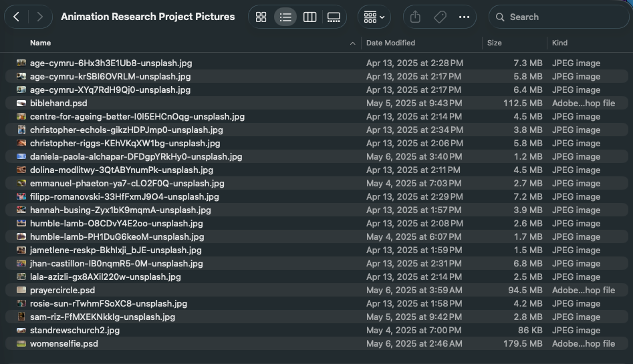633x364 pixels.
Task: Click the standrewschurch2.jpg file name
Action: [75, 330]
